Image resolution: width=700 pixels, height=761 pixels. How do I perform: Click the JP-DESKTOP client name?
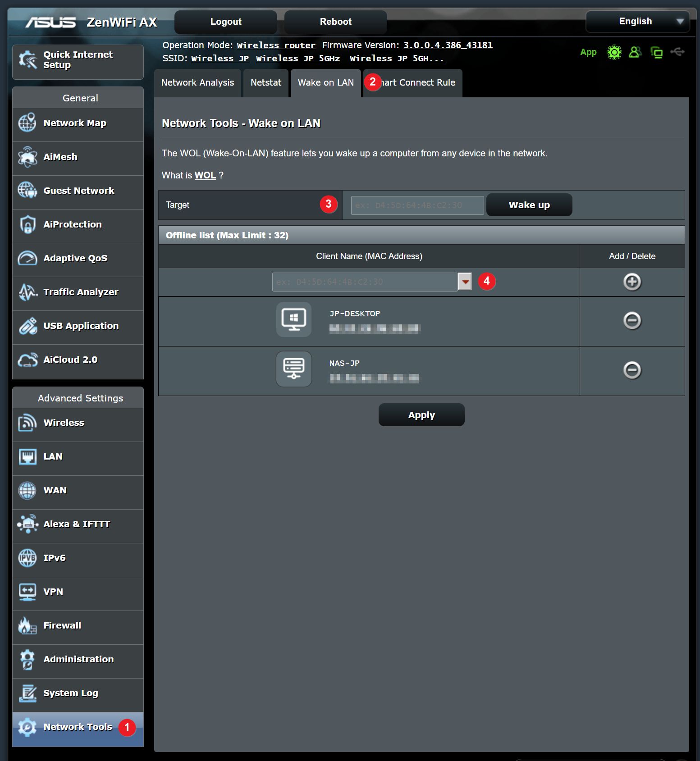[355, 314]
